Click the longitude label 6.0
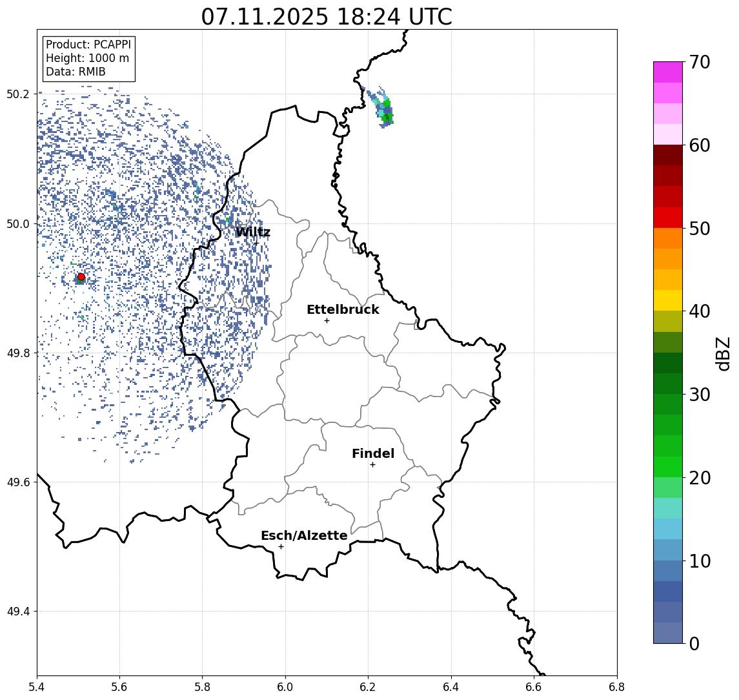The image size is (739, 700). [285, 687]
